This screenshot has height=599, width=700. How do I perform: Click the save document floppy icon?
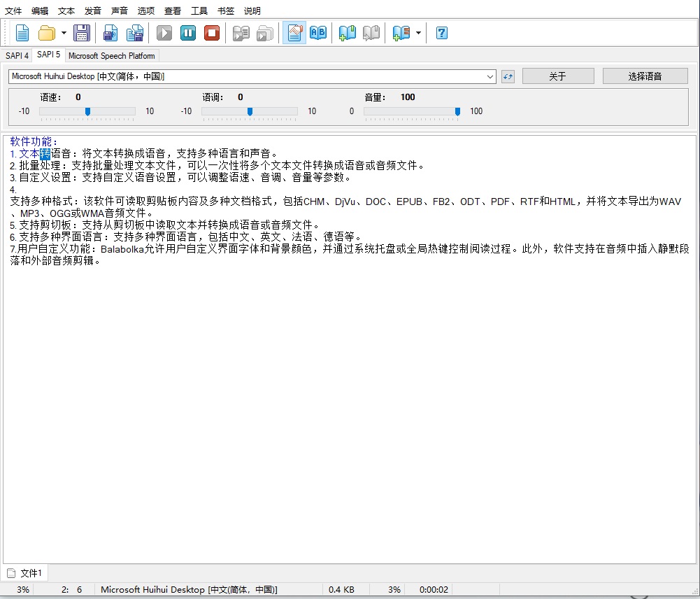point(82,33)
